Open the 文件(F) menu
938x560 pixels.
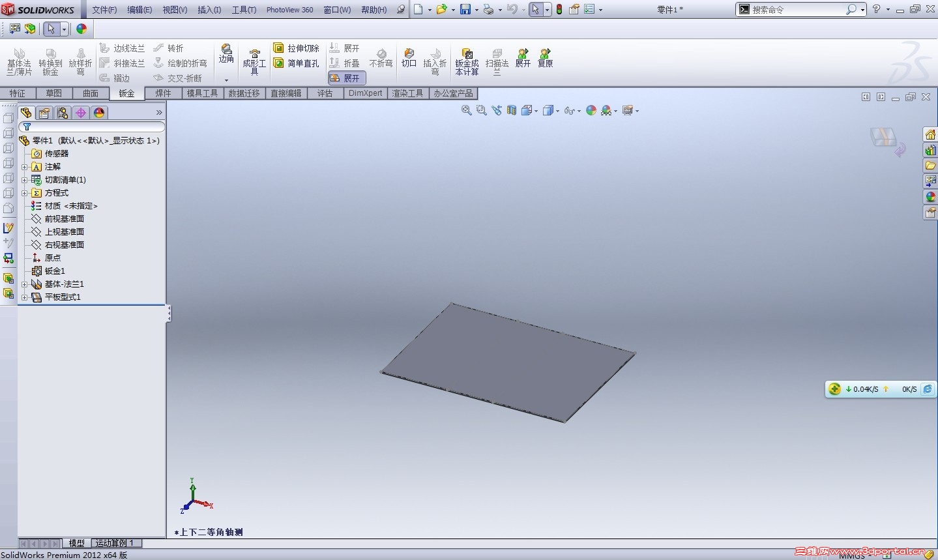tap(104, 10)
